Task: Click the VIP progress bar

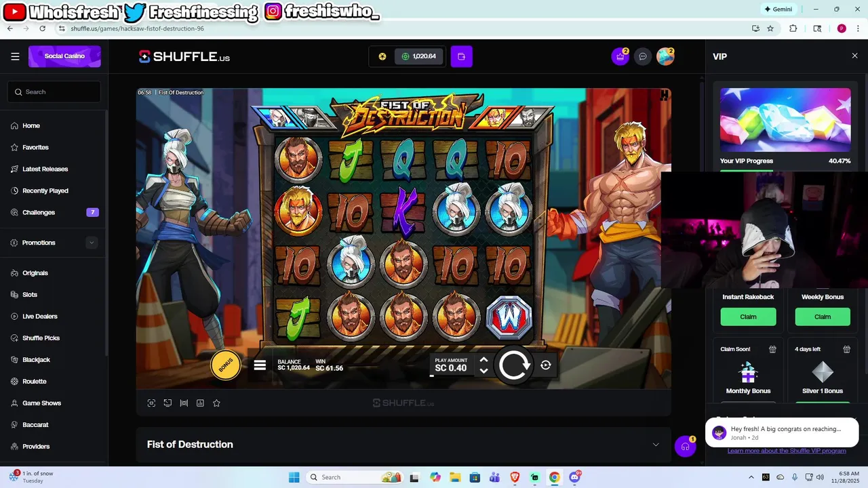Action: click(785, 170)
